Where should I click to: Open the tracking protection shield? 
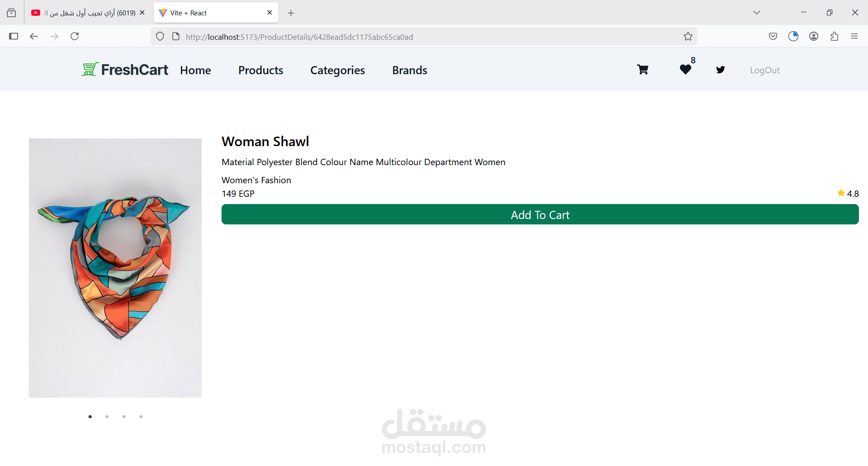(160, 37)
